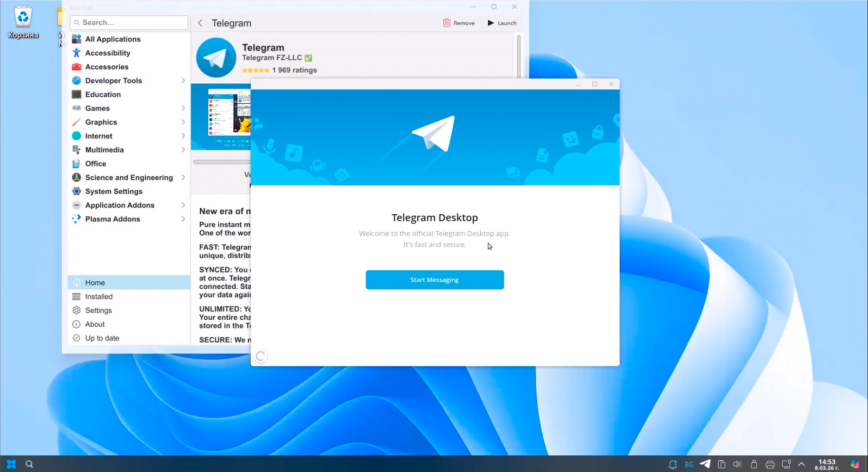Open the volume control in tray

click(737, 464)
